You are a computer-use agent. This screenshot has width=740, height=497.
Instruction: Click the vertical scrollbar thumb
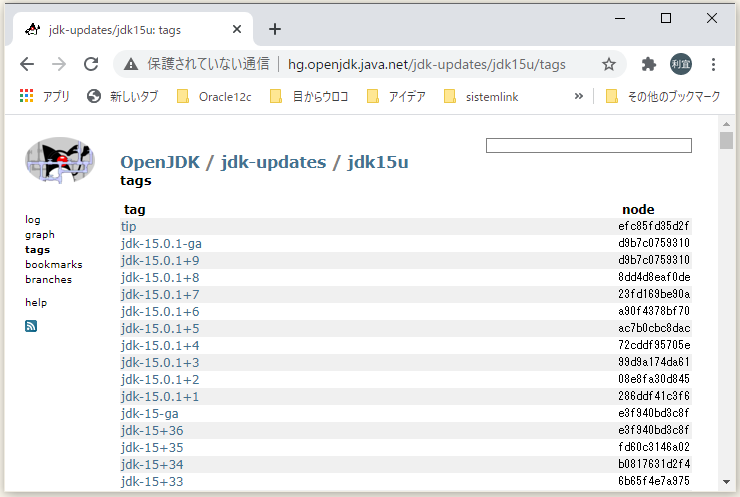726,141
